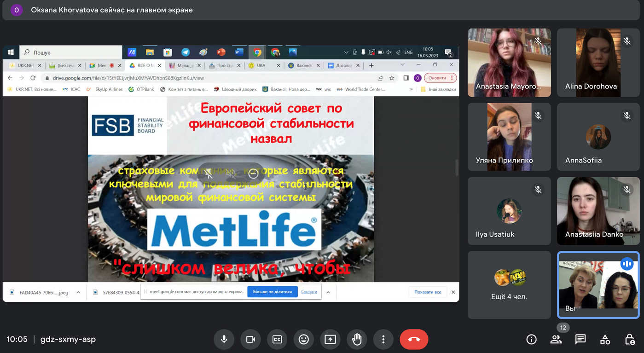Viewport: 644px width, 353px height.
Task: Open host controls lock icon
Action: click(630, 340)
